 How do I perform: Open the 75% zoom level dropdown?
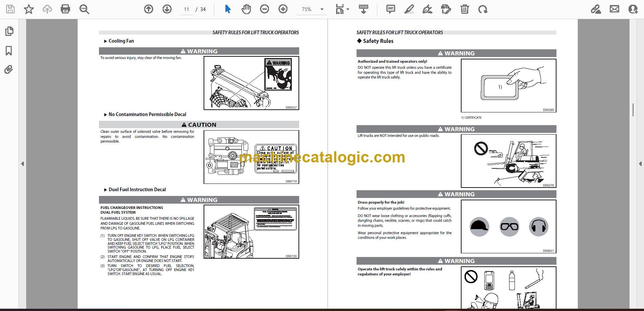(312, 9)
